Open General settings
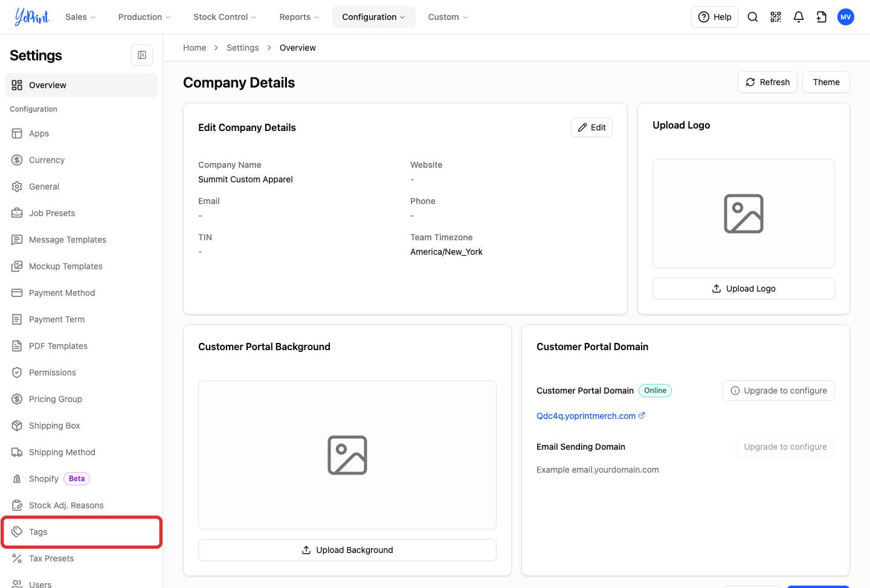This screenshot has width=870, height=588. [81, 187]
